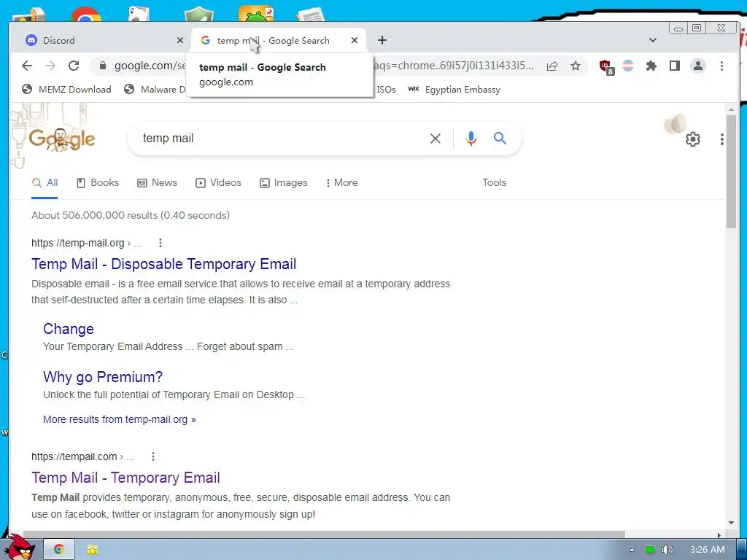Show hidden tray icons arrow
The image size is (747, 560).
tap(632, 550)
